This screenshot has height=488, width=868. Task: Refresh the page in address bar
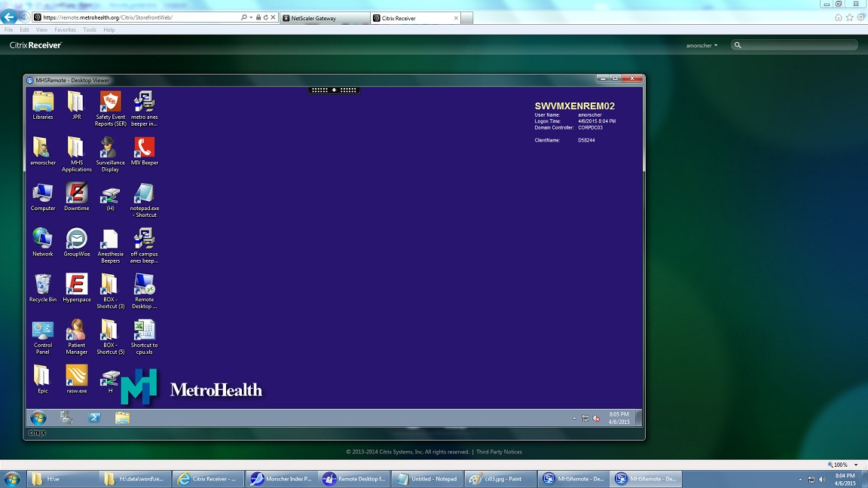click(x=266, y=18)
